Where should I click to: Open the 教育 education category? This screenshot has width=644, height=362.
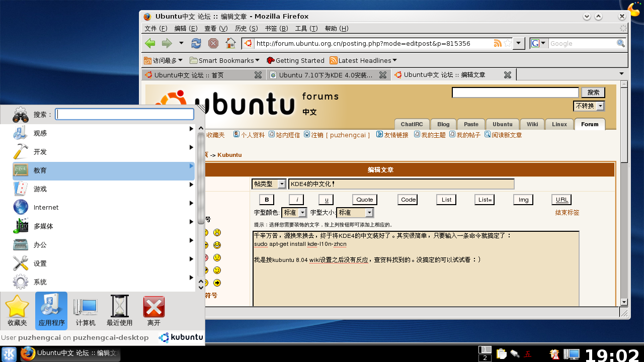[104, 170]
